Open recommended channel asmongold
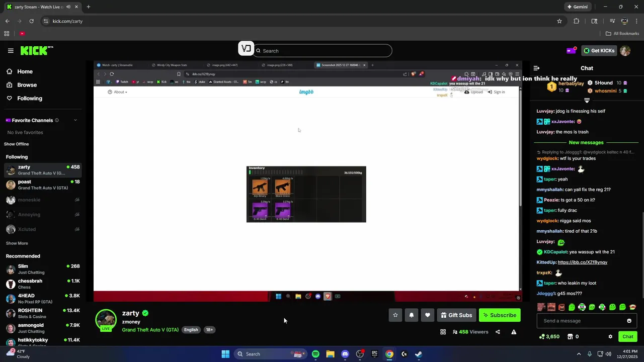644x362 pixels. point(42,328)
